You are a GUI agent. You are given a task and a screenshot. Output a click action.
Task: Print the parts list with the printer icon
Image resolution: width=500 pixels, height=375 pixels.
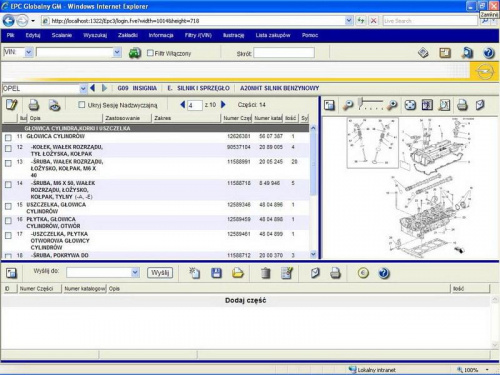tap(33, 105)
